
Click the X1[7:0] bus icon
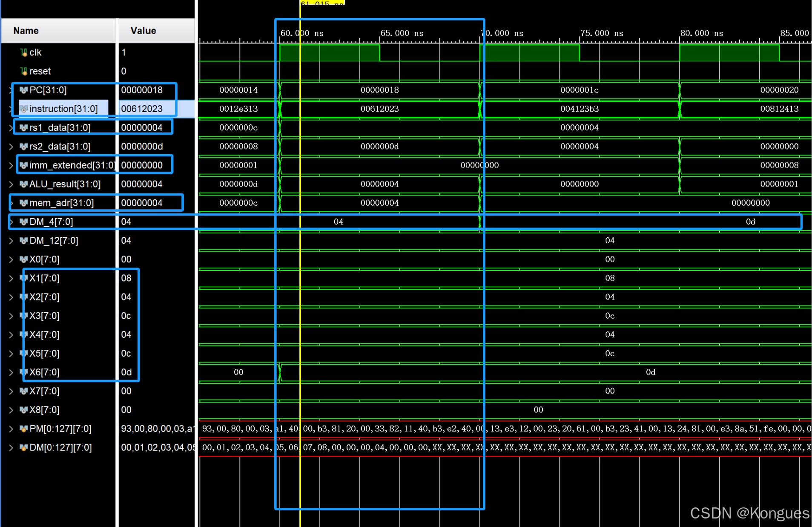24,278
